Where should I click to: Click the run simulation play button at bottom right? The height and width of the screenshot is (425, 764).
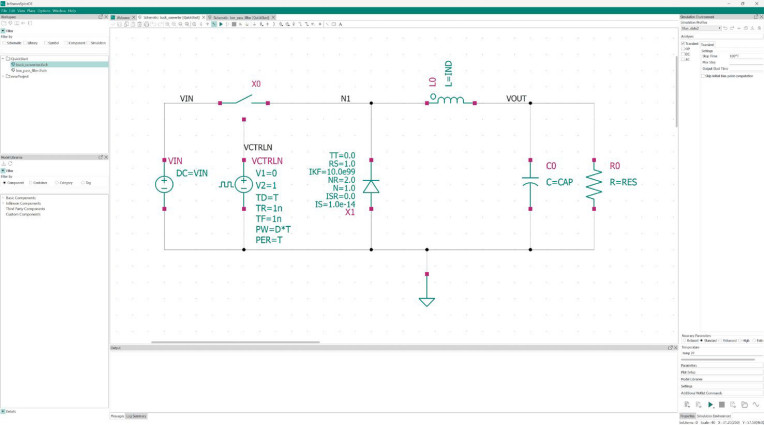coord(710,405)
